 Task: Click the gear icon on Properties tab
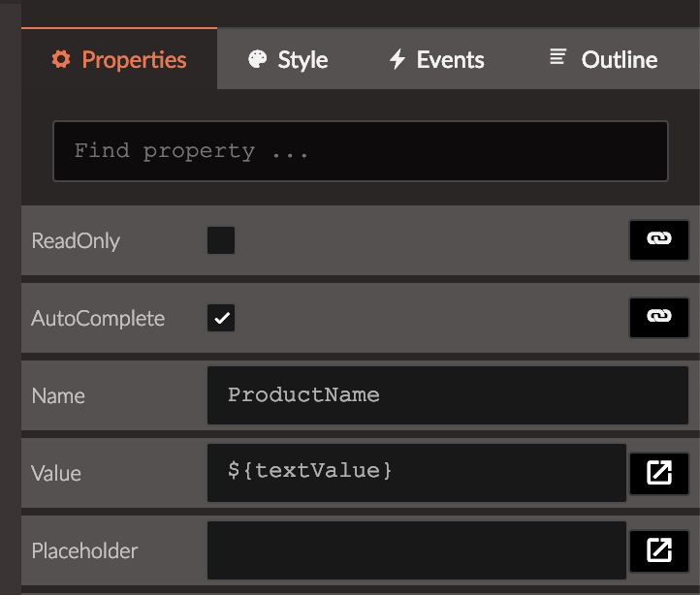[61, 59]
